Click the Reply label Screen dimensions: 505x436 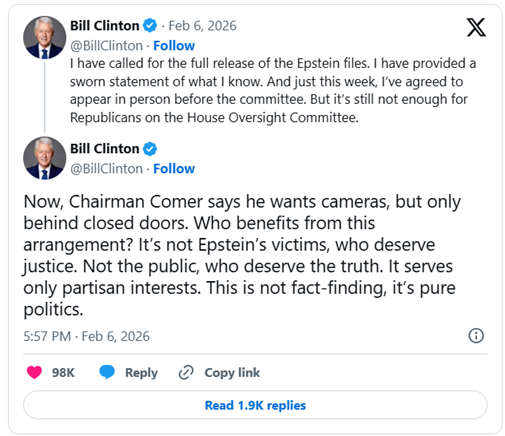141,373
